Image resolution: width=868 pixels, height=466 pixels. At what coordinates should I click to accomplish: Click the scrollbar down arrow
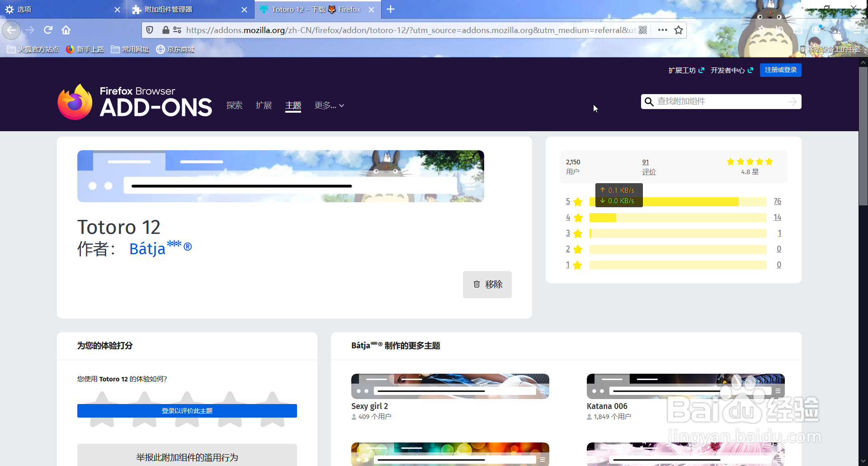pyautogui.click(x=863, y=461)
